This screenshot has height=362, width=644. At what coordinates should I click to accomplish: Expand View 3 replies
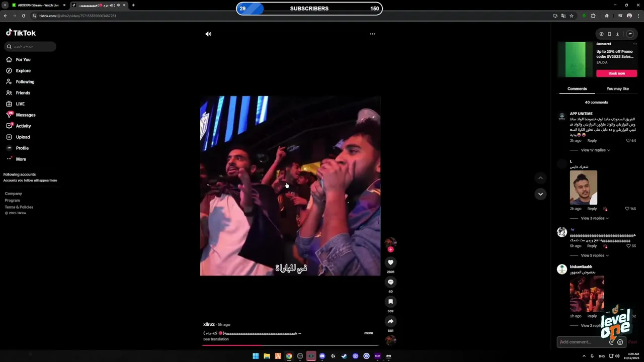595,218
